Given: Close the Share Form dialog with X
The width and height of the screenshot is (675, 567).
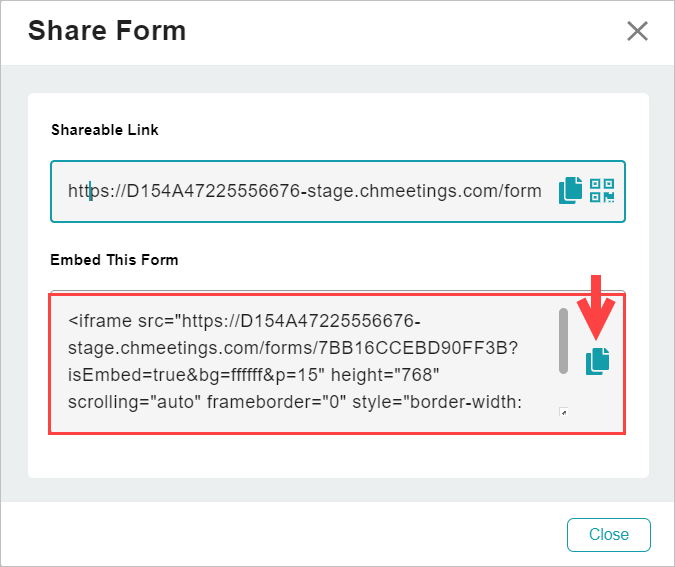Looking at the screenshot, I should 637,31.
